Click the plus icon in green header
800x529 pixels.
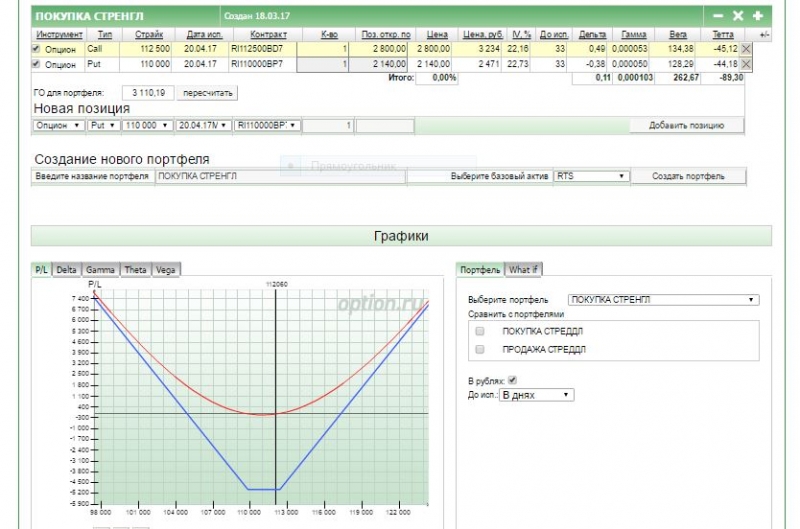757,16
